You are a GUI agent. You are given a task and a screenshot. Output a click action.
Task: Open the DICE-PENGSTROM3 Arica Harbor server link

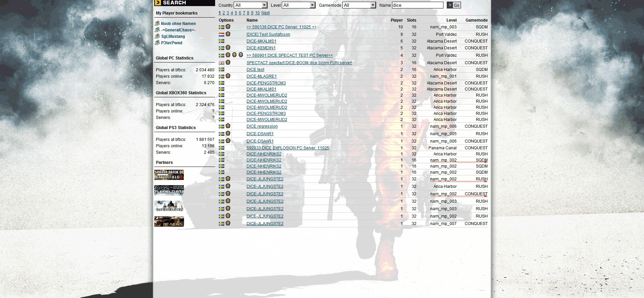(266, 114)
